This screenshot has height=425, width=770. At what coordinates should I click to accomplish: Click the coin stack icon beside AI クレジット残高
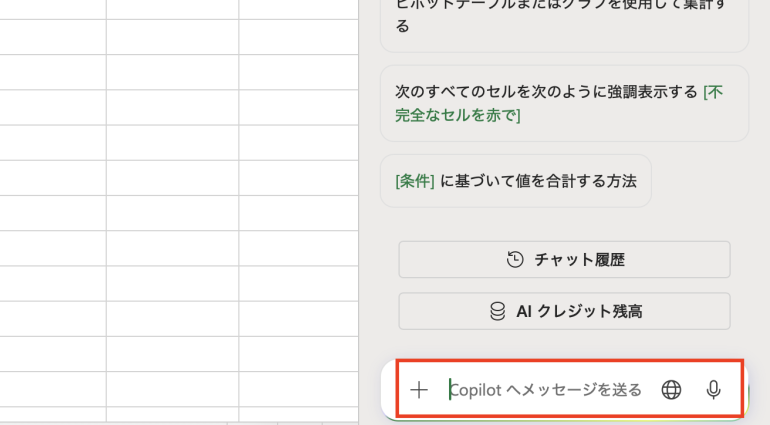coord(497,312)
